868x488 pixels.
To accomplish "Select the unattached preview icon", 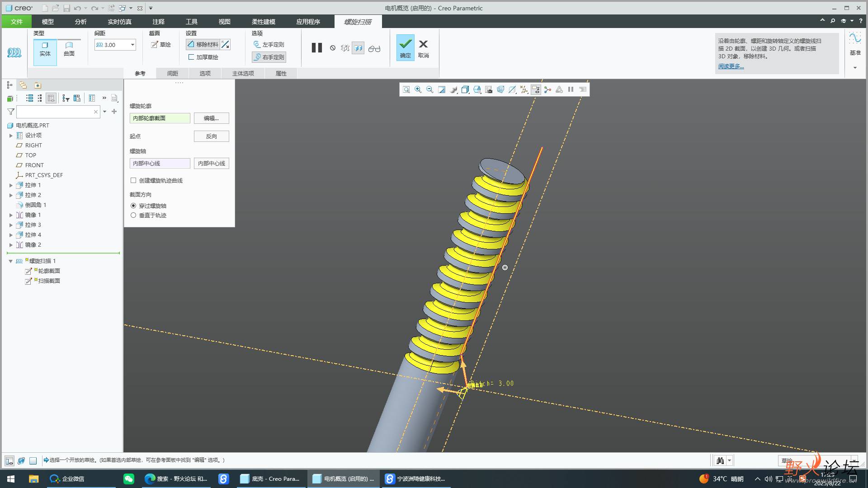I will tap(345, 48).
